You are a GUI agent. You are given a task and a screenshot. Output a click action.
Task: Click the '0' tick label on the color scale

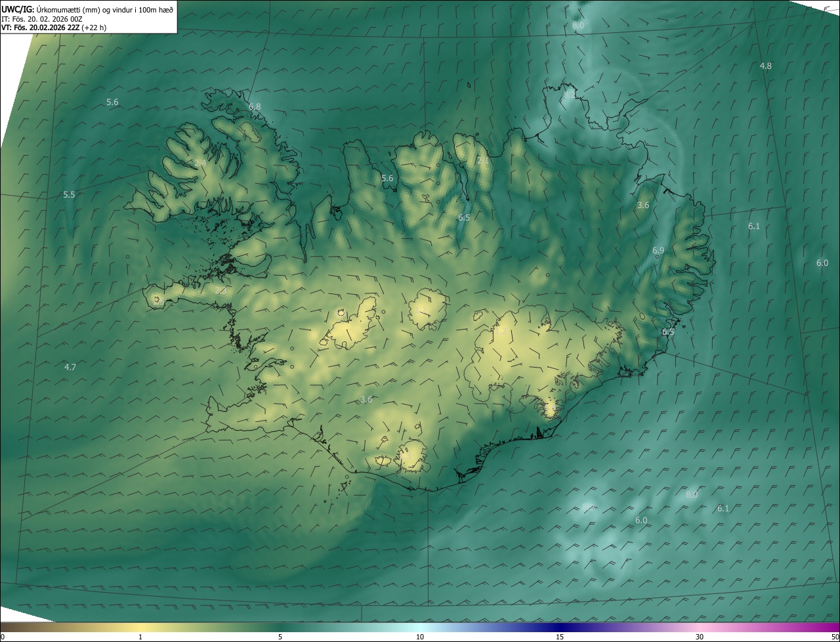[3, 637]
